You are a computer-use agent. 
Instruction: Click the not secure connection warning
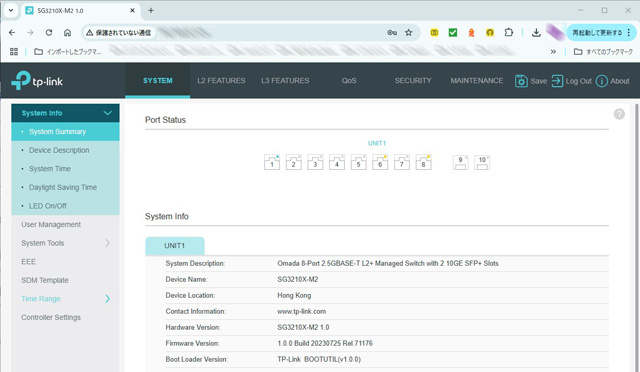(118, 33)
